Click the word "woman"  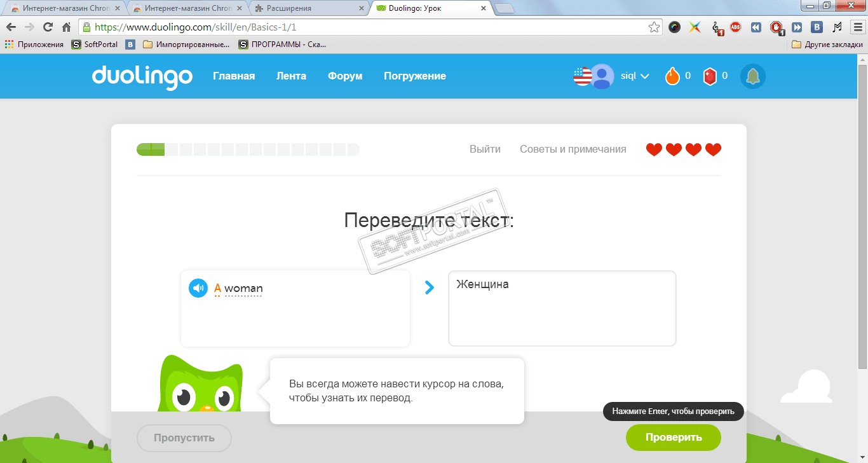[x=243, y=288]
